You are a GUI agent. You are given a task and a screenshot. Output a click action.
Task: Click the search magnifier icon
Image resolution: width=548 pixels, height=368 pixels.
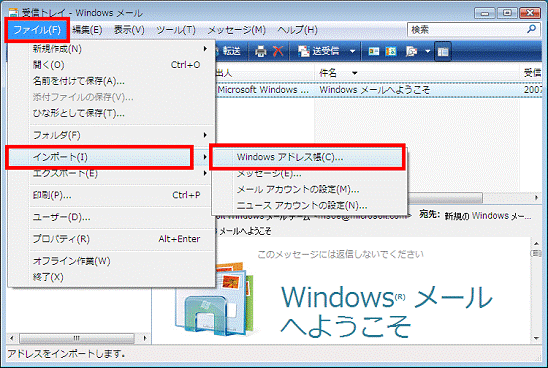pyautogui.click(x=532, y=29)
